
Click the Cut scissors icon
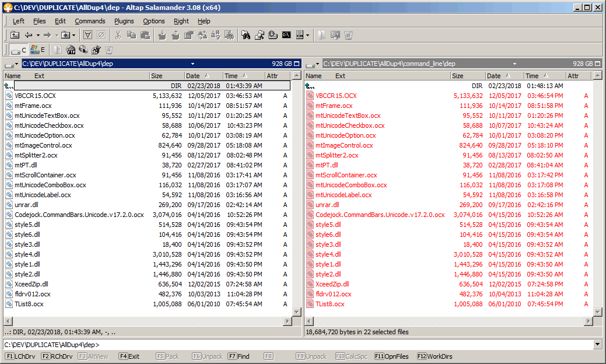[x=118, y=35]
